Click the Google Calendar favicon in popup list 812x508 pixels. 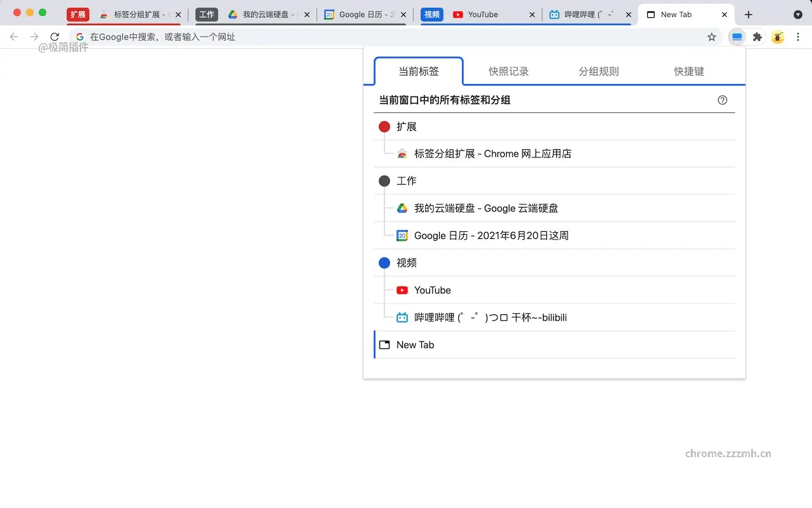402,236
